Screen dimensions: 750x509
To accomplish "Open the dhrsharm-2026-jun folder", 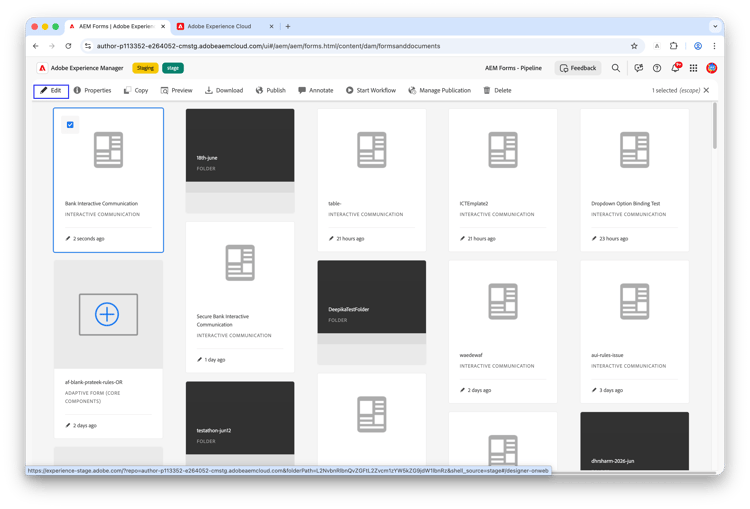I will tap(635, 441).
